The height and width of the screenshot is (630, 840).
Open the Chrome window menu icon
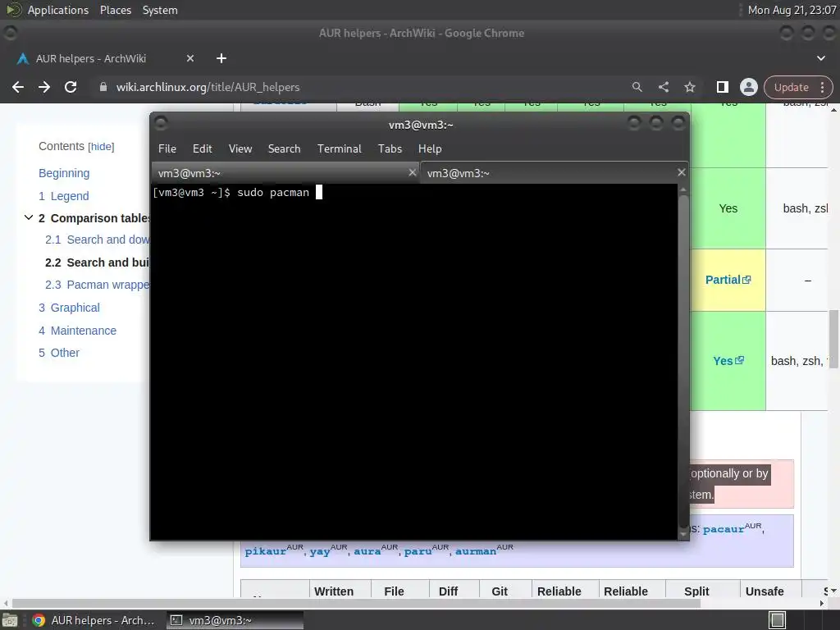[10, 33]
